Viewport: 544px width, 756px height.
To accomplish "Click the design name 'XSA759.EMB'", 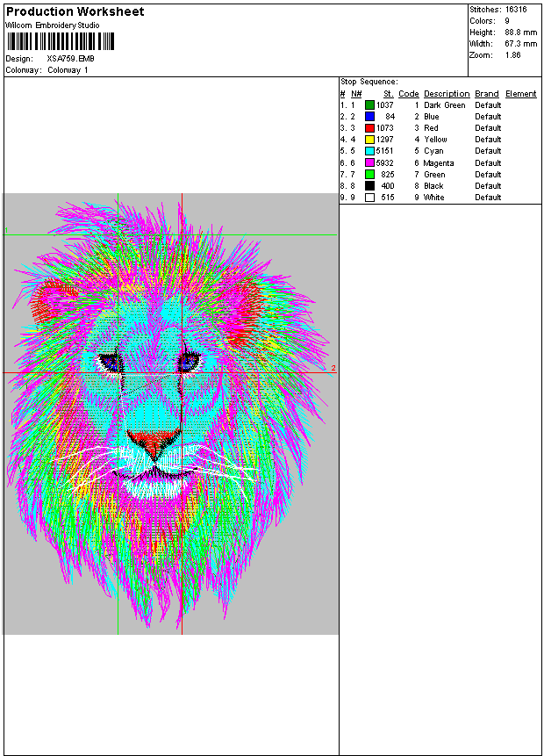I will pos(70,59).
